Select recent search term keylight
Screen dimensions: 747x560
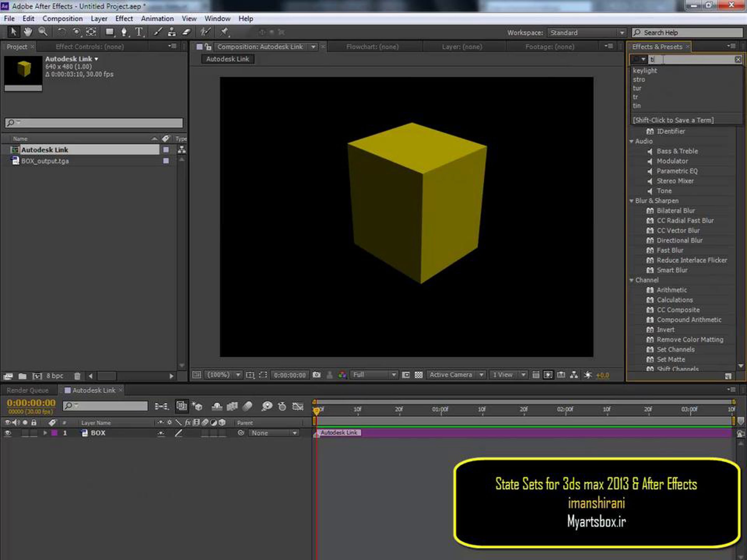click(x=645, y=71)
